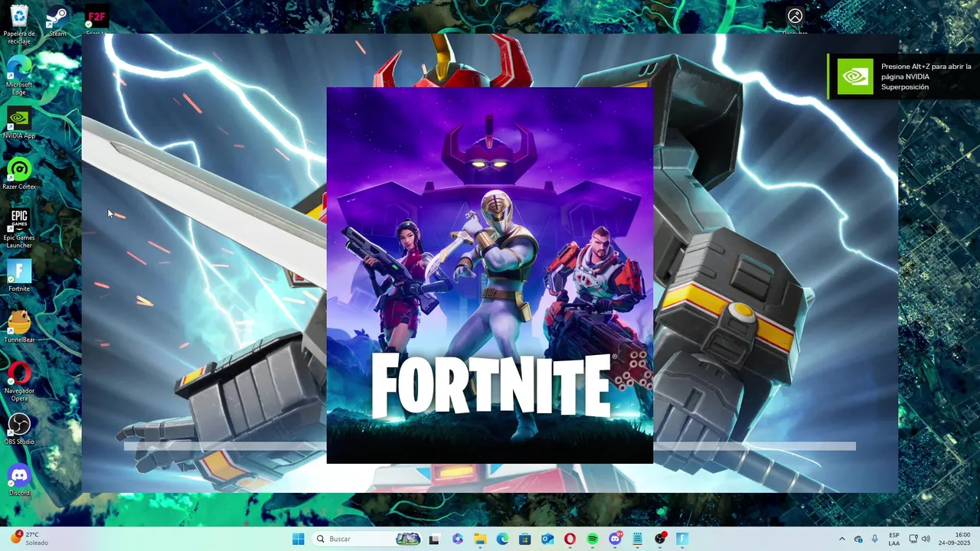This screenshot has height=551, width=980.
Task: Select the TunnelBear desktop icon
Action: tap(19, 327)
